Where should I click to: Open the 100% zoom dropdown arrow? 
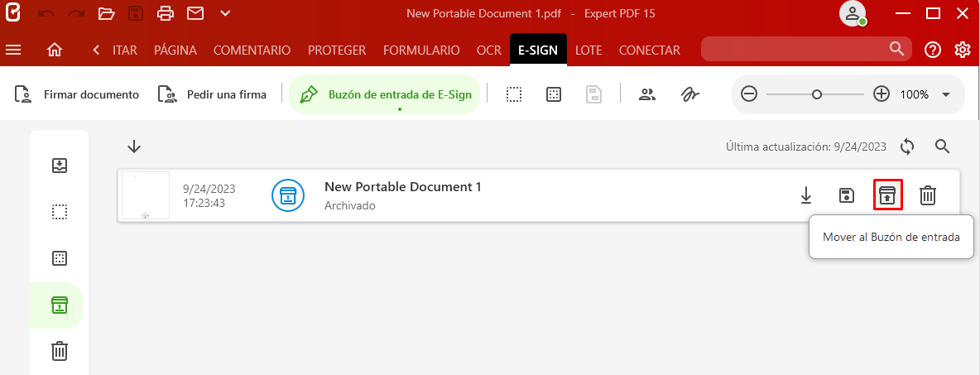(945, 95)
